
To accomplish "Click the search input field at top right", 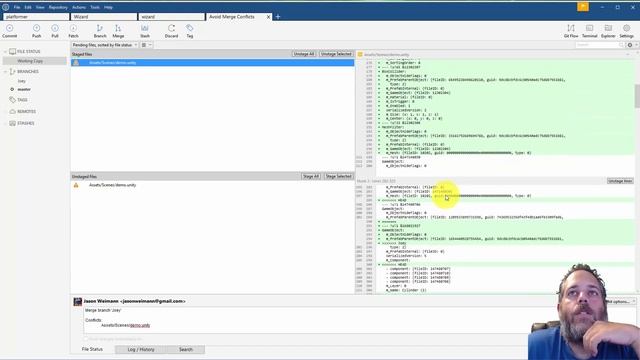I will click(x=599, y=45).
